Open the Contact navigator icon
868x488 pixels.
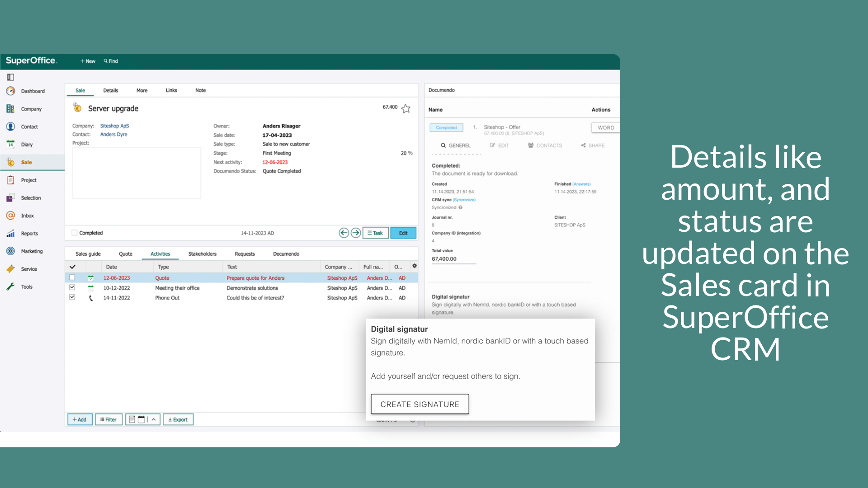coord(10,127)
